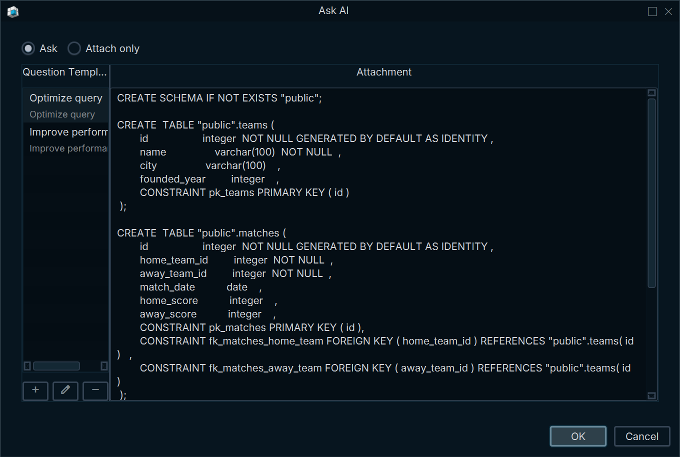Close the Ask AI dialog
This screenshot has width=680, height=457.
[668, 12]
